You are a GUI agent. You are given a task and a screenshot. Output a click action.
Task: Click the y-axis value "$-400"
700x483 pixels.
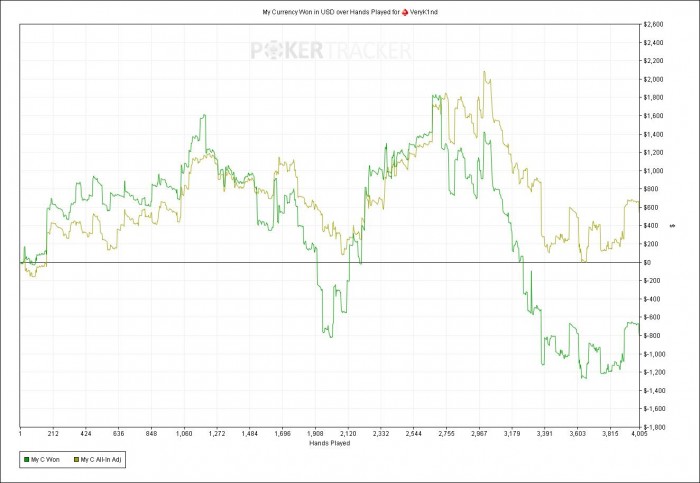[652, 299]
